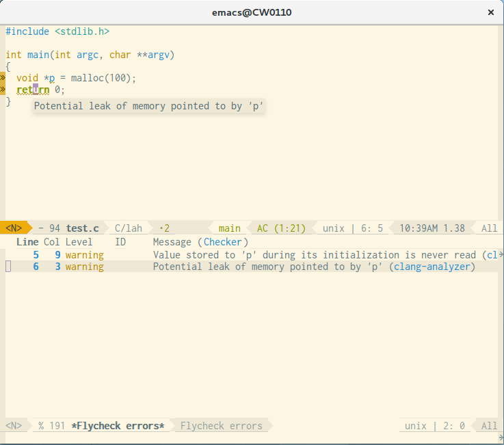Viewport: 504px width, 445px height.
Task: Click the <N> evil state tag in test.c modeline
Action: (14, 228)
